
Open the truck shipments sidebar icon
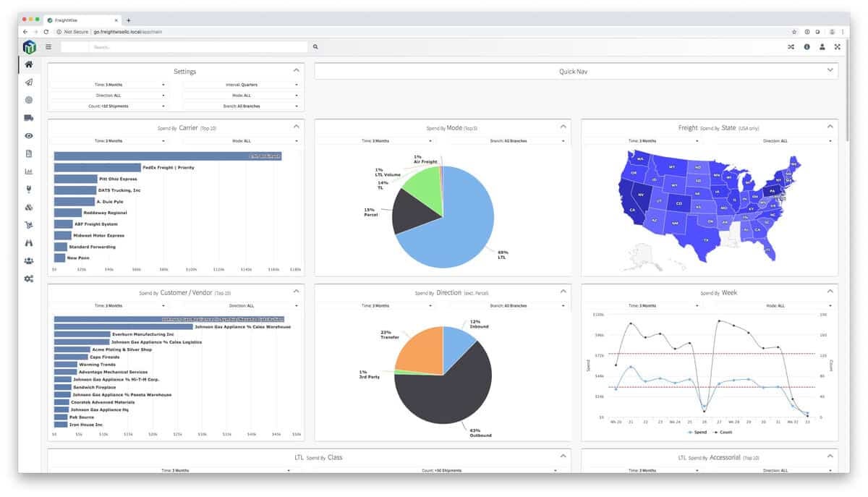29,118
